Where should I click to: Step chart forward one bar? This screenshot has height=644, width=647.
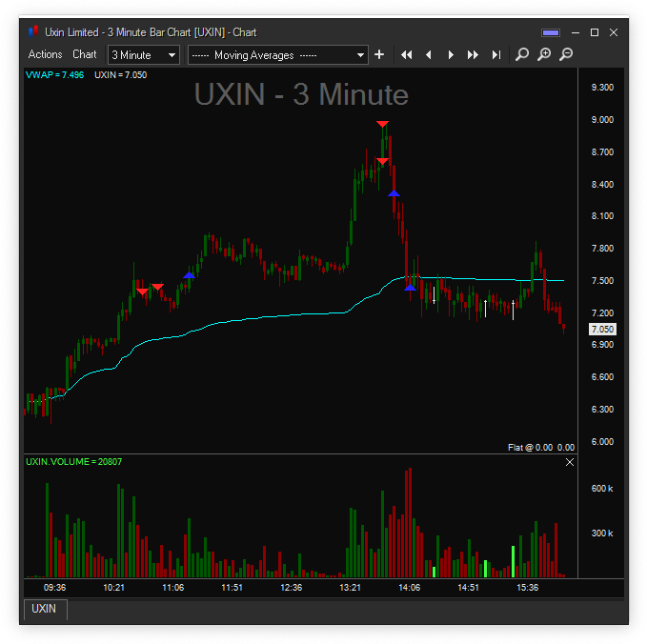[x=451, y=55]
